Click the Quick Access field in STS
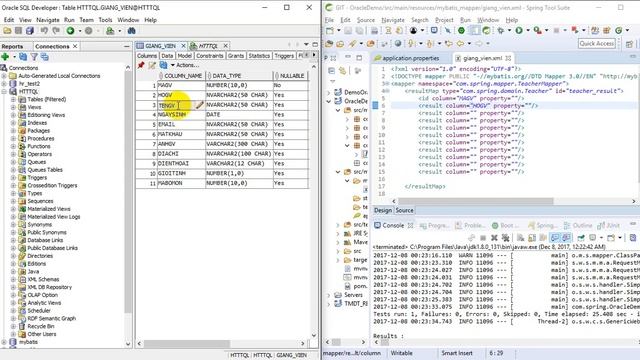 coord(597,43)
